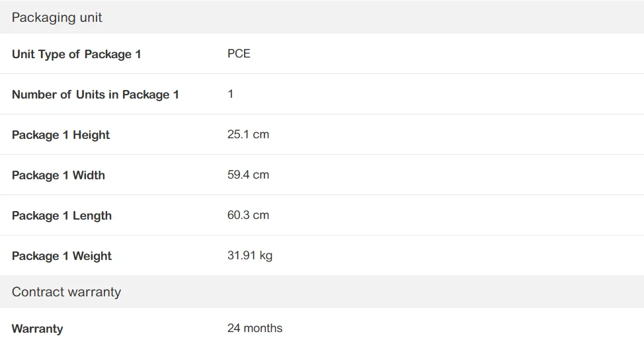The image size is (644, 342).
Task: Click the units value 1
Action: [x=231, y=94]
